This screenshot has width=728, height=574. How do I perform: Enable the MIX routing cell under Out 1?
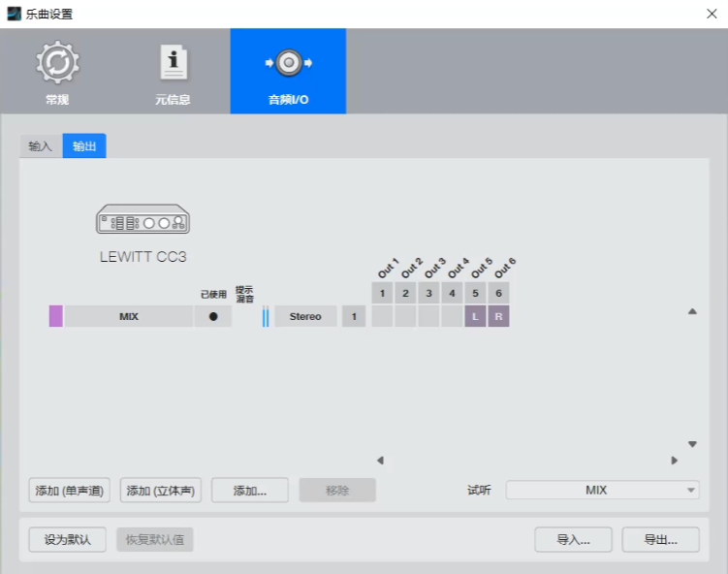[382, 316]
